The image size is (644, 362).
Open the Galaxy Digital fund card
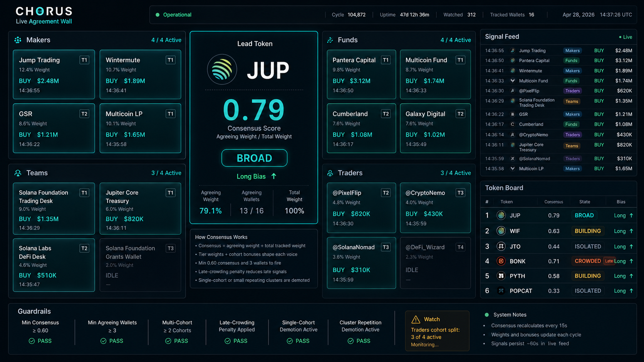pyautogui.click(x=435, y=128)
